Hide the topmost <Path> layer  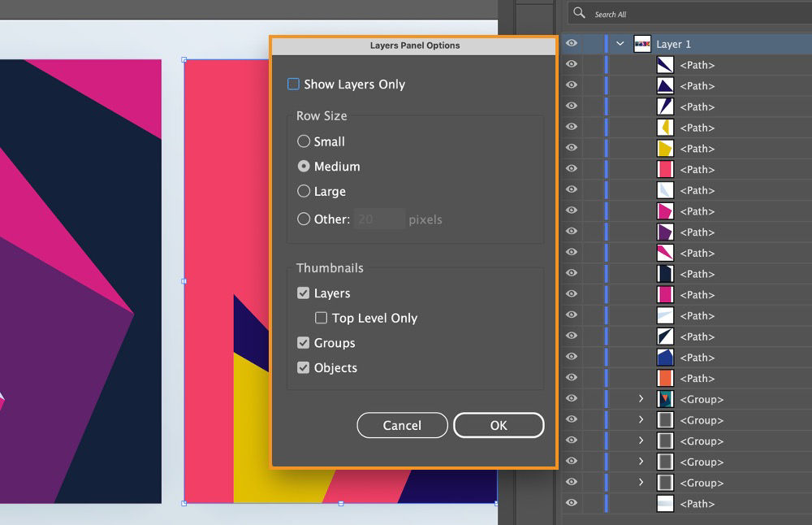pos(572,64)
